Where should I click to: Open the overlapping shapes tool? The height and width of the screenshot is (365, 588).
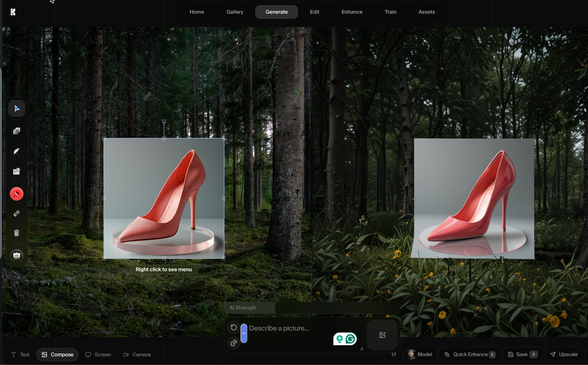coord(17,131)
